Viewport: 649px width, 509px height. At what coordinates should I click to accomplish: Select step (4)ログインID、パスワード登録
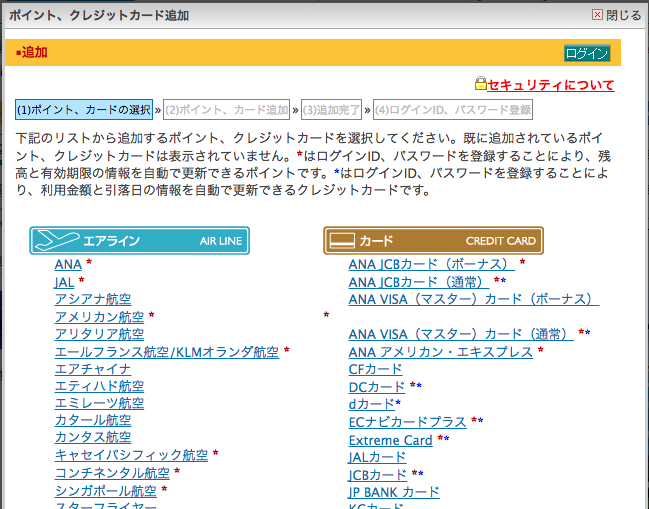tap(453, 110)
